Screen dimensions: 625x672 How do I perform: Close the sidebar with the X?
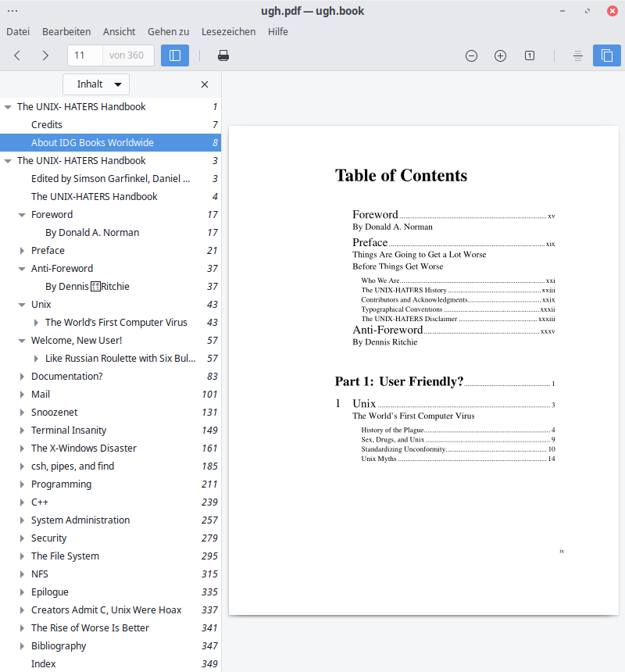205,84
